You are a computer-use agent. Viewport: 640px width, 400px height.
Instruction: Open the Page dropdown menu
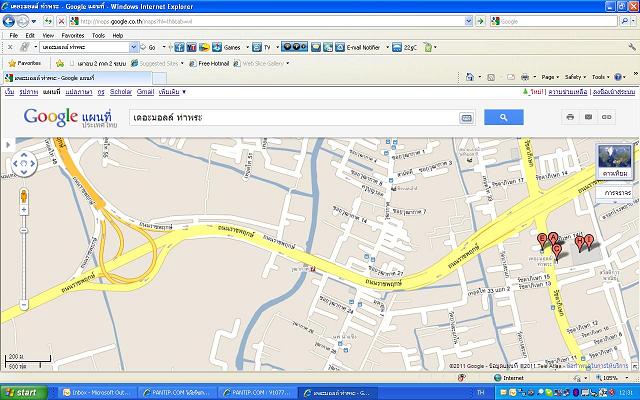click(x=550, y=77)
